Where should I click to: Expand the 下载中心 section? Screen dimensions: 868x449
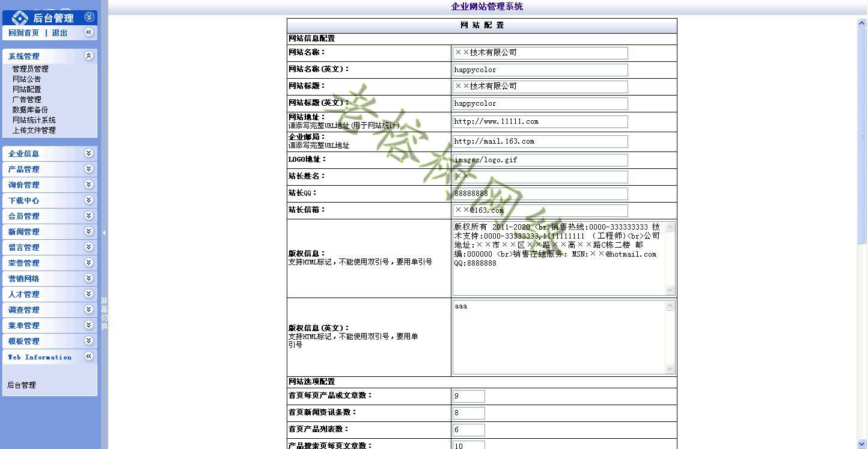click(x=89, y=200)
